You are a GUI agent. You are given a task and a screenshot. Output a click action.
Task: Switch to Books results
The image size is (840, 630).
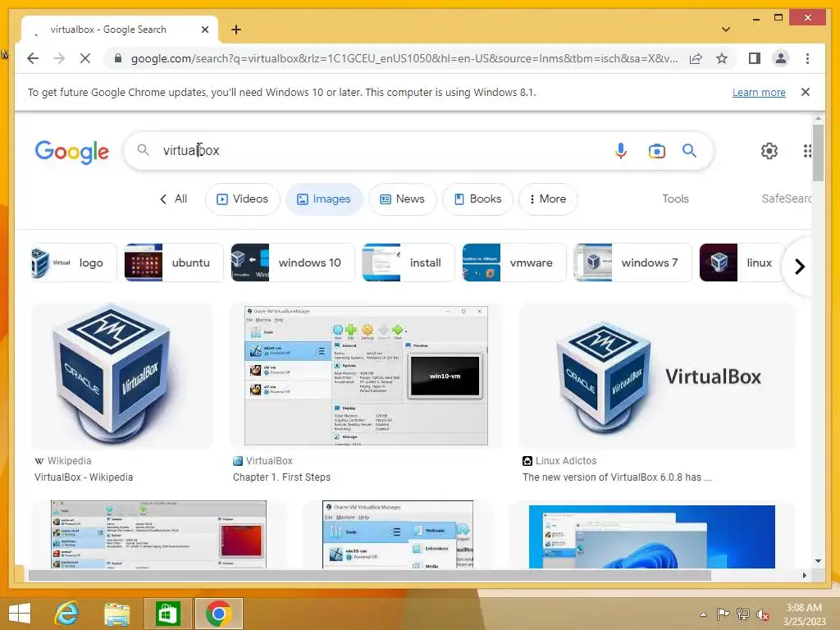pyautogui.click(x=478, y=199)
